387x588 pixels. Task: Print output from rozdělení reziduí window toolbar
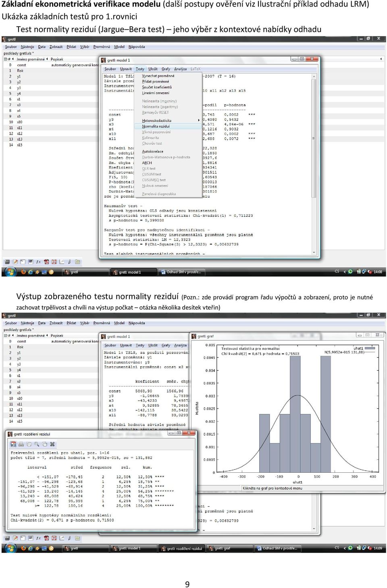21,444
